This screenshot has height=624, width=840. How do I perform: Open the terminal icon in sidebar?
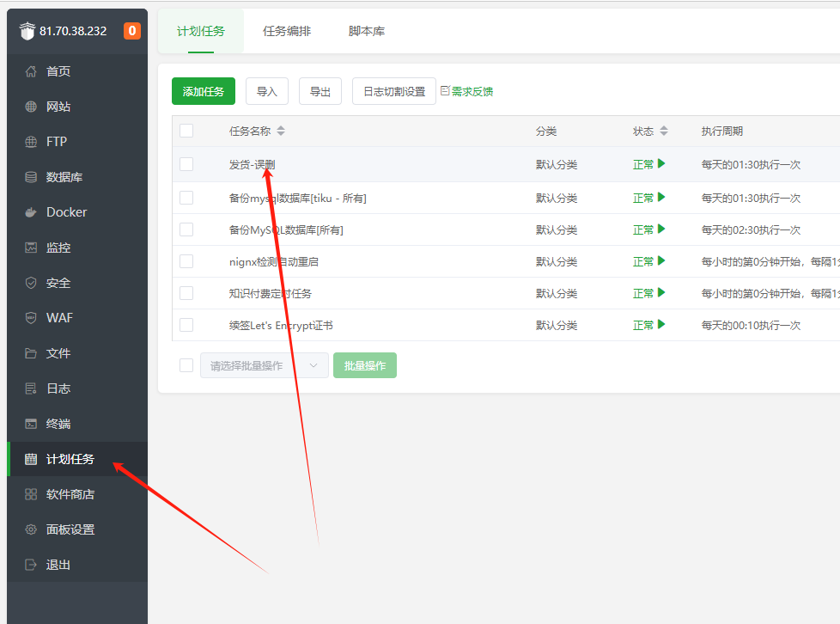pyautogui.click(x=31, y=424)
